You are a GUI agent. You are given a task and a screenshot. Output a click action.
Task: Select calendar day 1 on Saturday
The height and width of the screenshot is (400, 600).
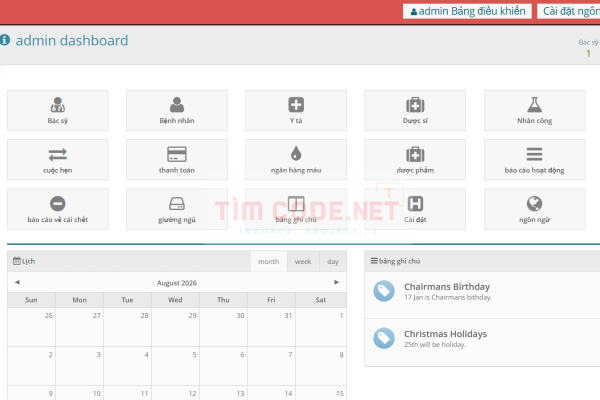(321, 327)
